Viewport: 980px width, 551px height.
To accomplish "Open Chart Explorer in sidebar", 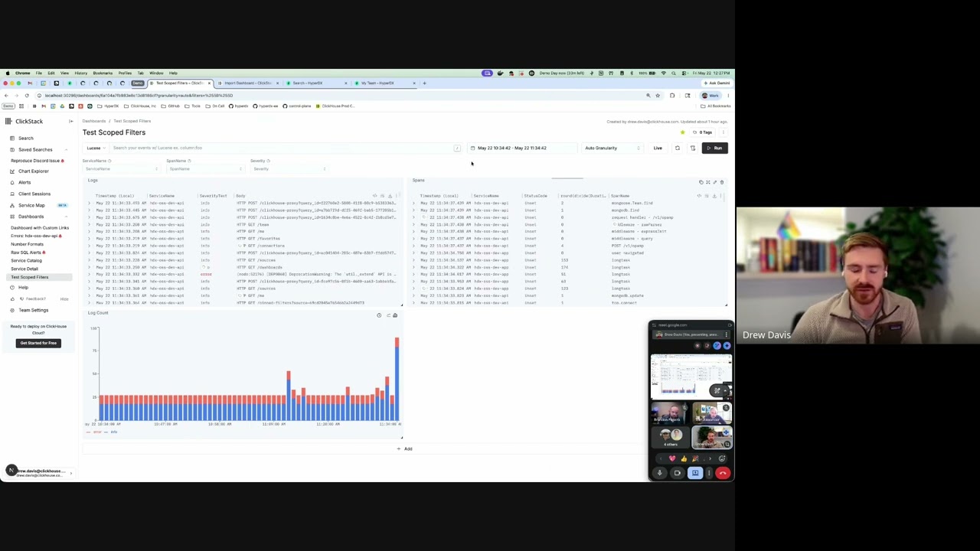I will point(33,171).
